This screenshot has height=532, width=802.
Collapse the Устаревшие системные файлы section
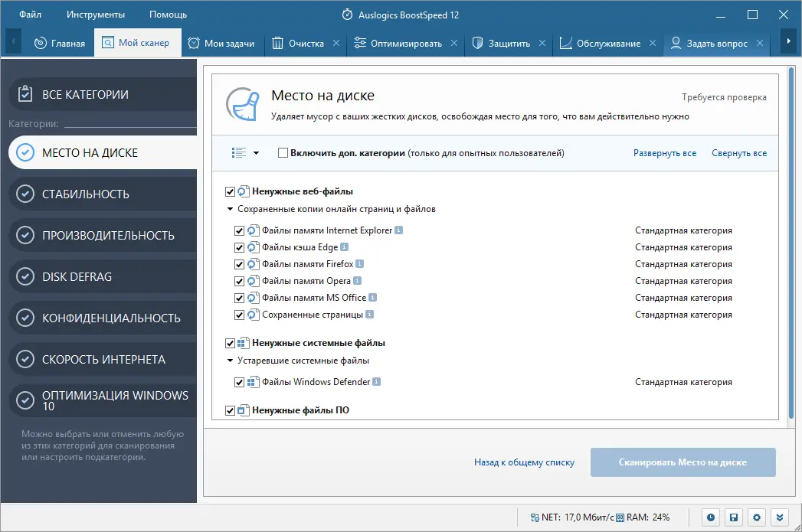point(230,361)
